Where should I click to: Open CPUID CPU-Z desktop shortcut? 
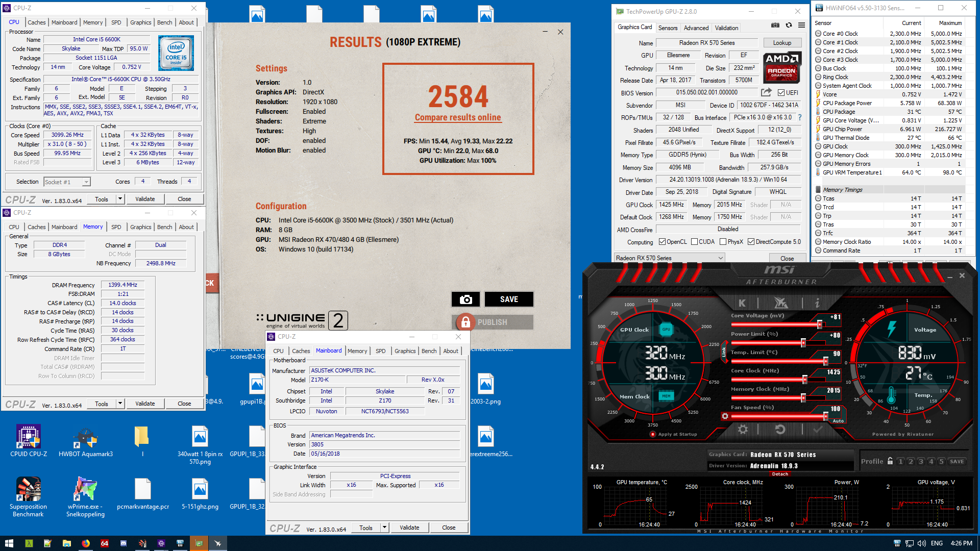29,441
